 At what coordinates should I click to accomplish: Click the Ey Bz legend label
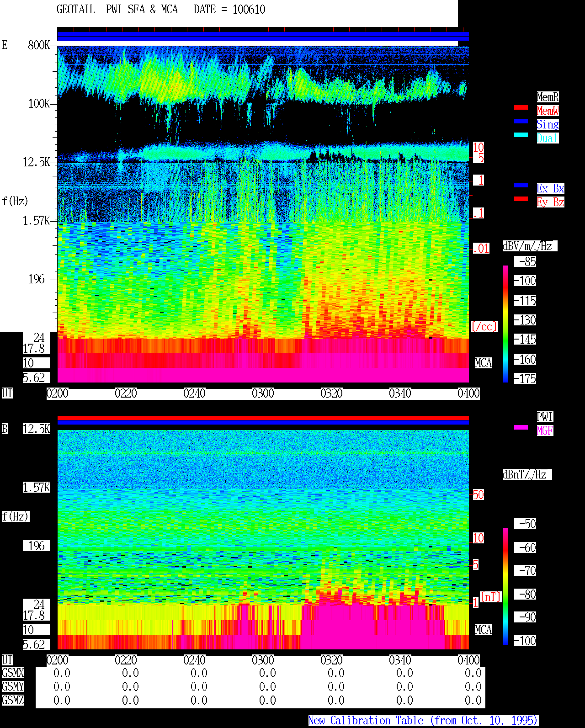550,202
